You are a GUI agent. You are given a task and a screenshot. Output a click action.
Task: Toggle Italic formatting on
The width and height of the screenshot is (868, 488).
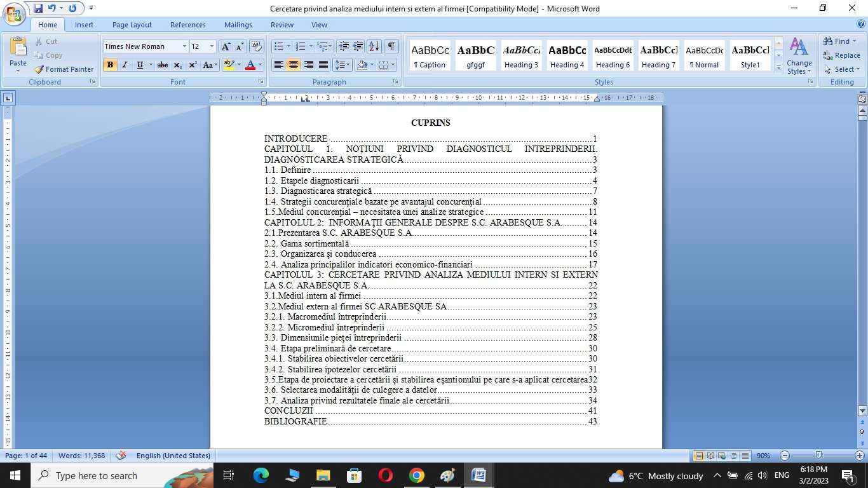(125, 65)
